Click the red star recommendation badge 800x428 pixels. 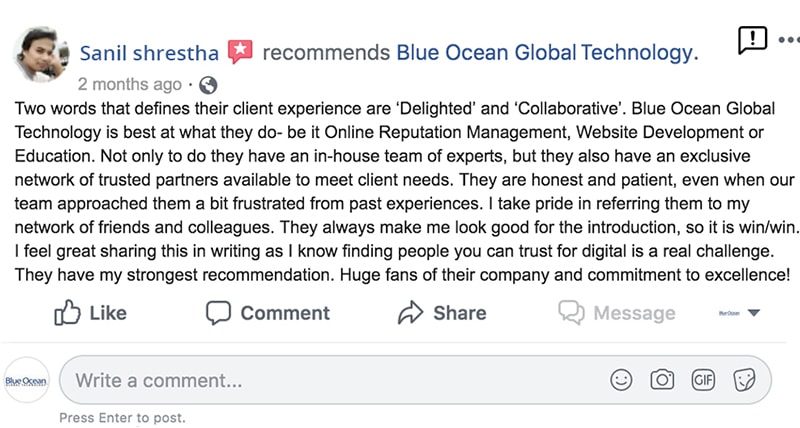(241, 51)
